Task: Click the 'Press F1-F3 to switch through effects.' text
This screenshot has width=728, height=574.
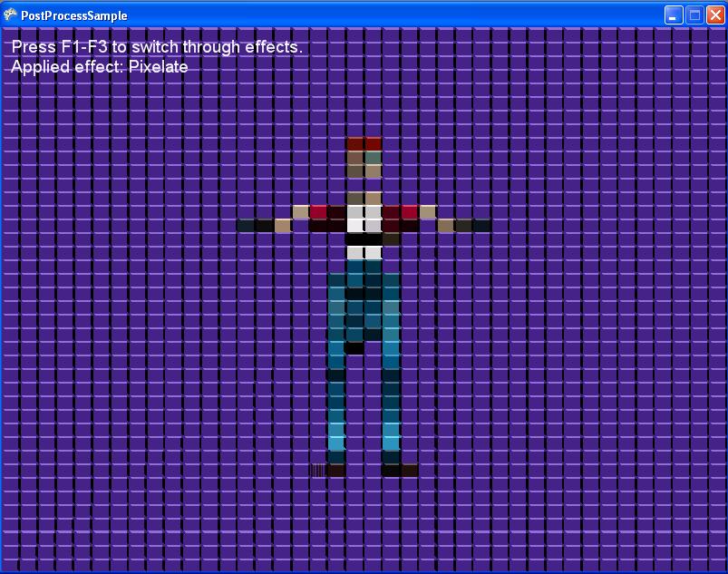Action: click(157, 47)
